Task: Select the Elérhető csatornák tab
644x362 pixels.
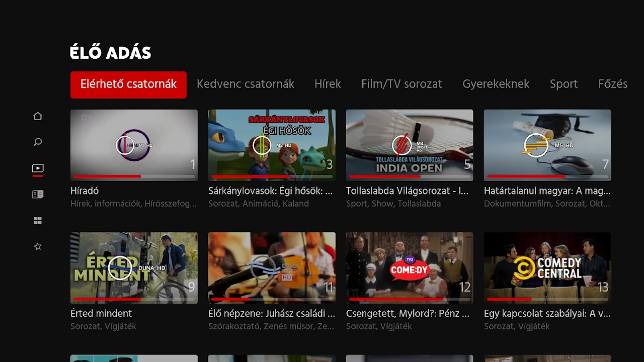Action: pos(128,84)
